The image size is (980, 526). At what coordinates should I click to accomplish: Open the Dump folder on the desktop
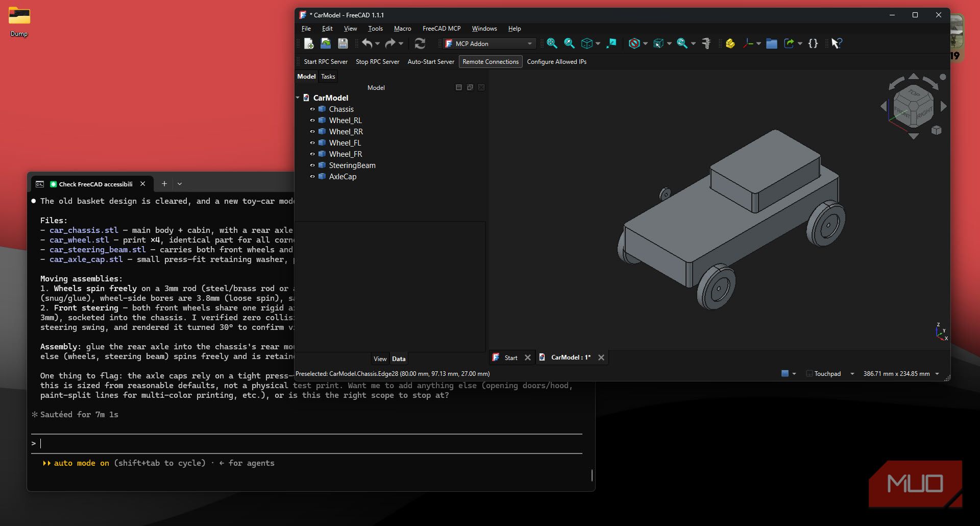(x=19, y=21)
